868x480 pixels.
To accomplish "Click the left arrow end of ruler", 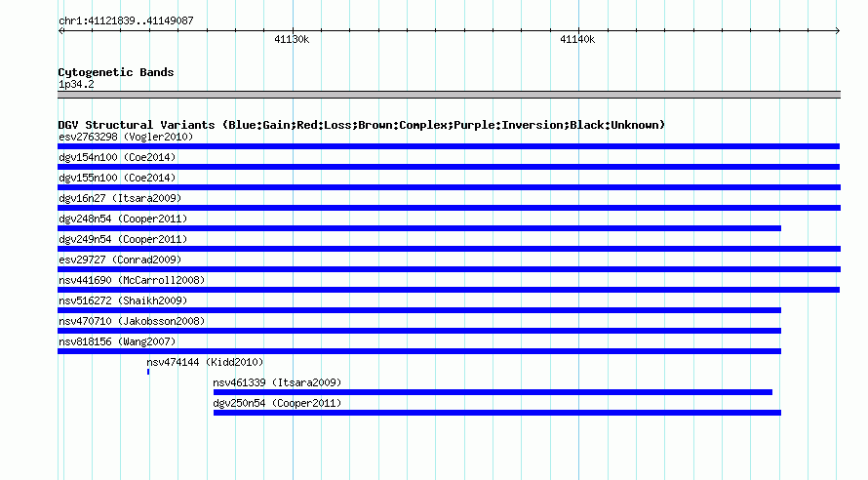I will tap(60, 30).
